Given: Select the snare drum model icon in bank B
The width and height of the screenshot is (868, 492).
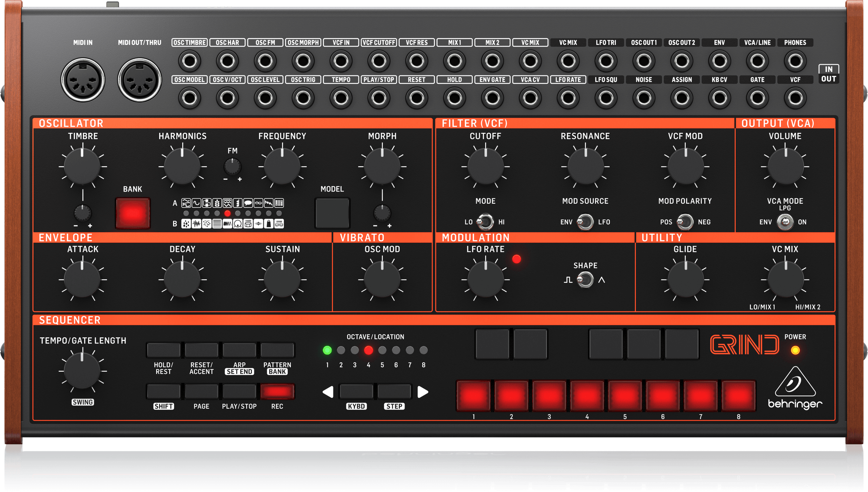Looking at the screenshot, I should 248,224.
